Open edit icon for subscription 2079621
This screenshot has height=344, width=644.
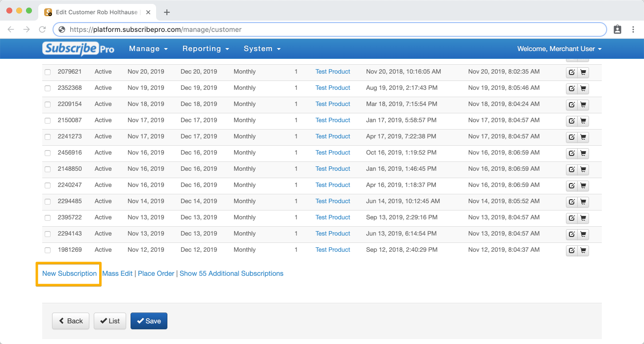572,73
